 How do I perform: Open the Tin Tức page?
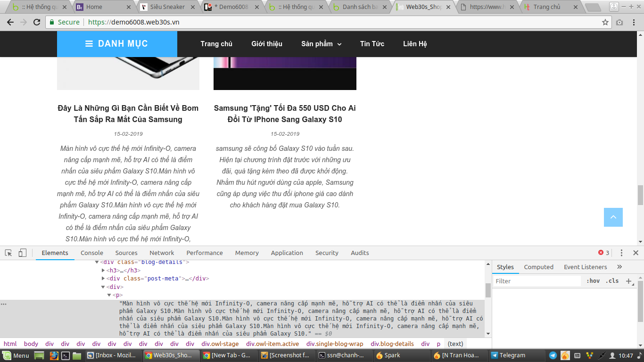(372, 44)
